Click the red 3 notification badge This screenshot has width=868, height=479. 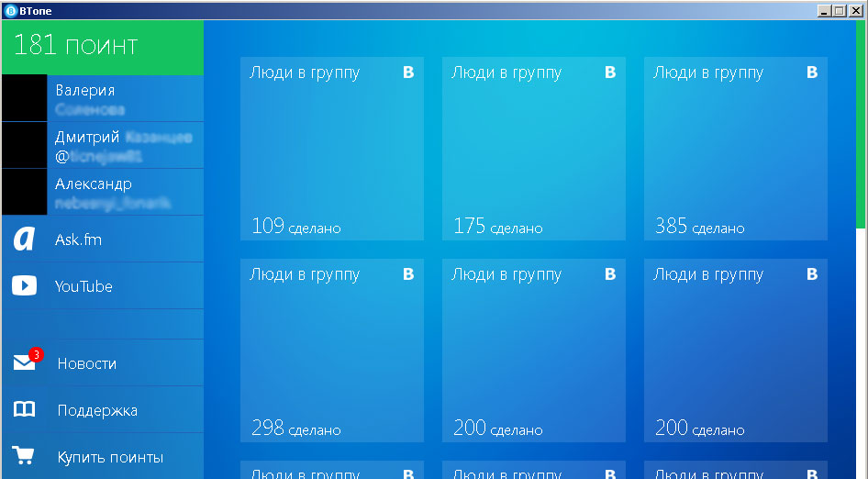point(36,354)
